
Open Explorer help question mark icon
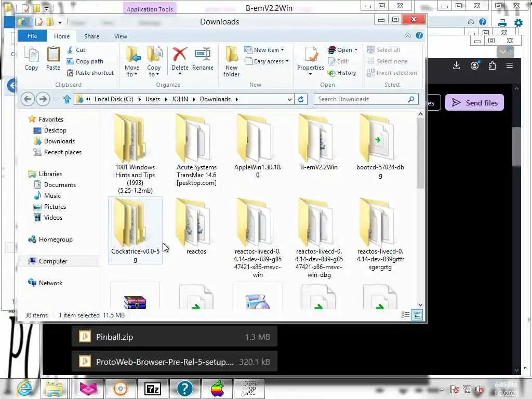(x=419, y=36)
